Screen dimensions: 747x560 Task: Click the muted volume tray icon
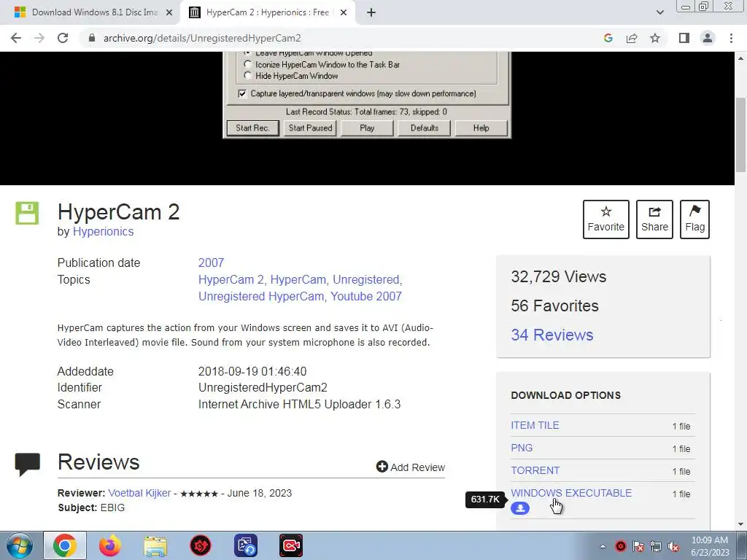(673, 546)
